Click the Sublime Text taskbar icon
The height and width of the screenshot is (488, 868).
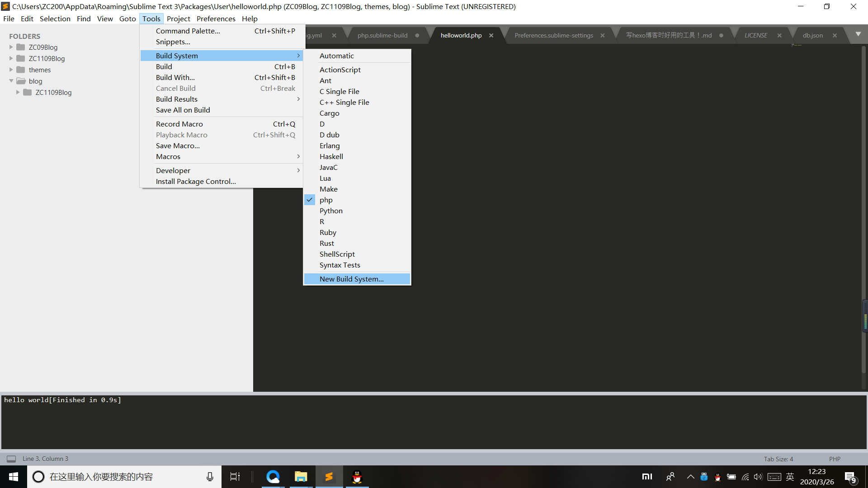click(329, 477)
